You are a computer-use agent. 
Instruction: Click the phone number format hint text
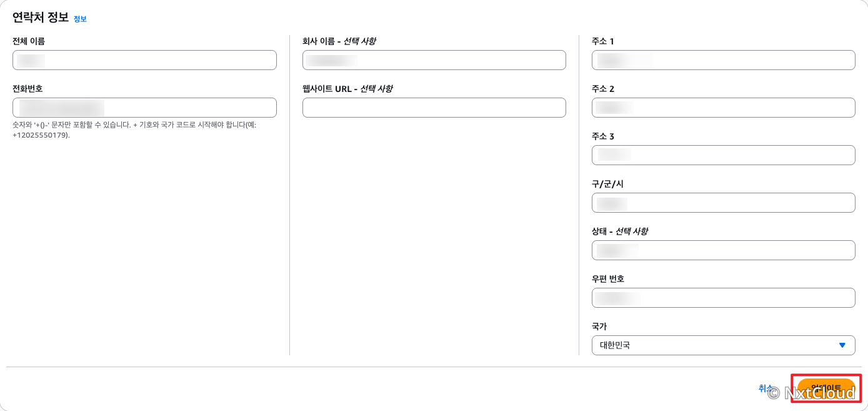134,129
